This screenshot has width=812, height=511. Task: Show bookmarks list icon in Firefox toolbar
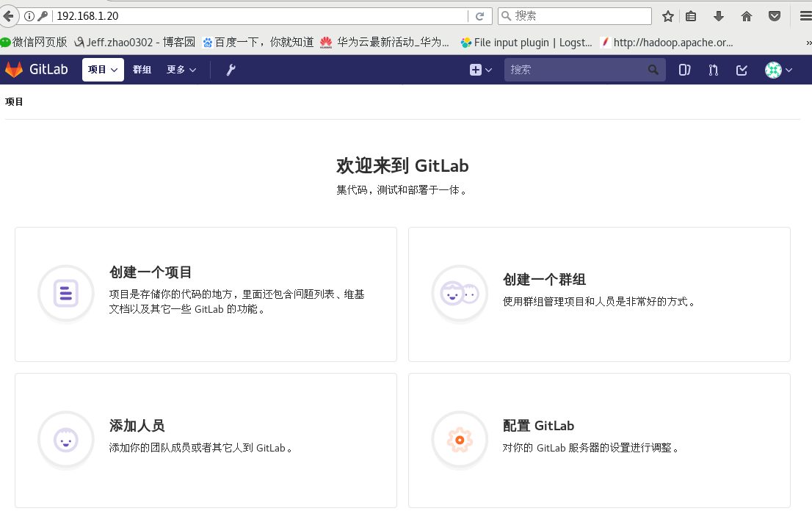pos(691,17)
